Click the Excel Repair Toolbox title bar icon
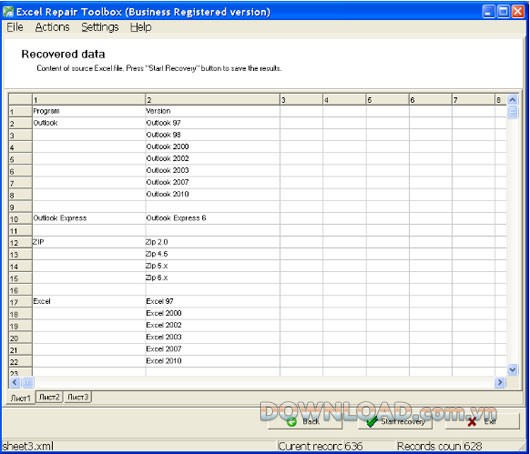The width and height of the screenshot is (530, 454). point(8,12)
